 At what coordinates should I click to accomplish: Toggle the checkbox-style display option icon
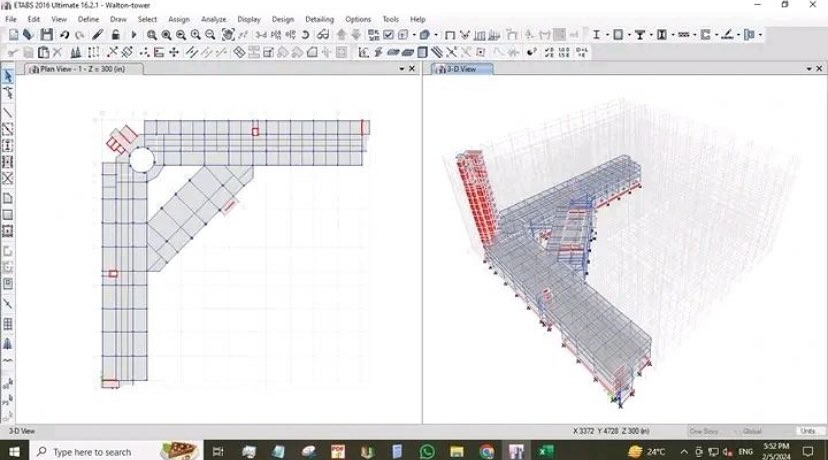pyautogui.click(x=389, y=35)
